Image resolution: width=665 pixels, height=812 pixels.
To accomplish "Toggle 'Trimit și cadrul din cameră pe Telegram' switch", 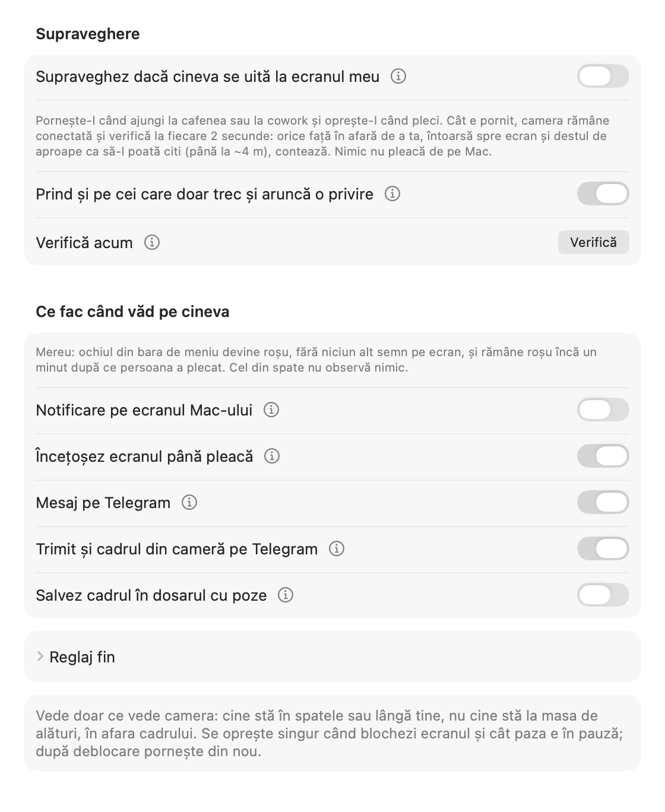I will pyautogui.click(x=603, y=549).
